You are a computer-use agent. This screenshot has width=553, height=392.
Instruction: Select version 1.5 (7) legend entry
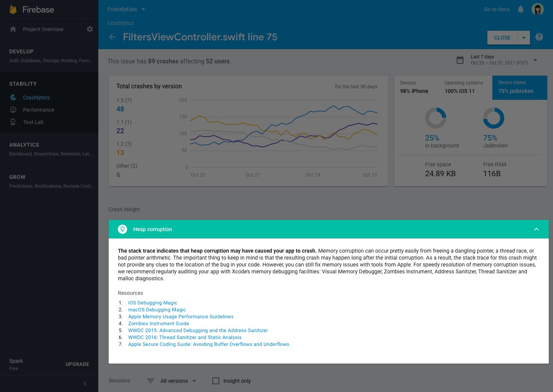tap(124, 105)
